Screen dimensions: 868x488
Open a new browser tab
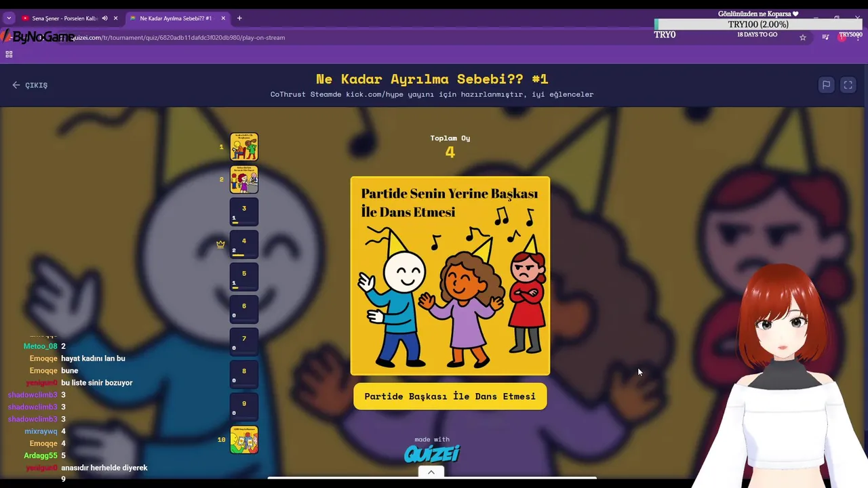[239, 18]
